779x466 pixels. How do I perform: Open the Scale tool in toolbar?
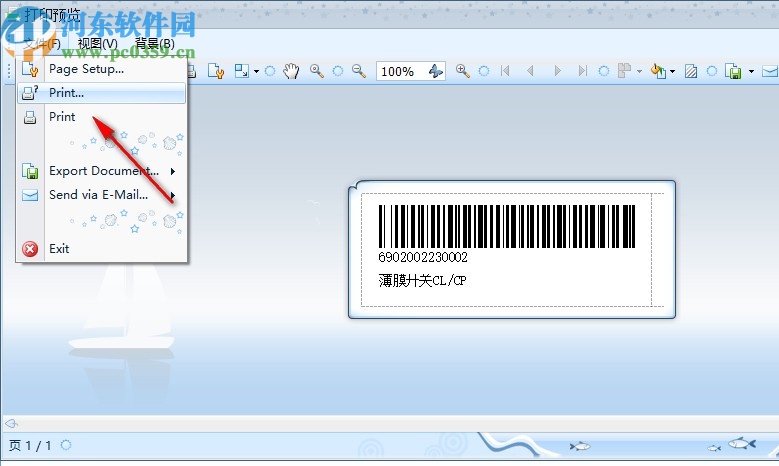[x=241, y=71]
